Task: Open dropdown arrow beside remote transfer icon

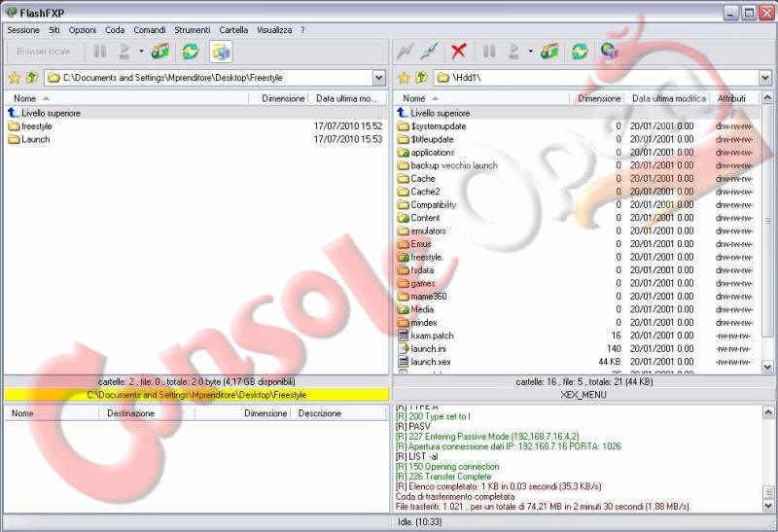Action: click(x=530, y=52)
